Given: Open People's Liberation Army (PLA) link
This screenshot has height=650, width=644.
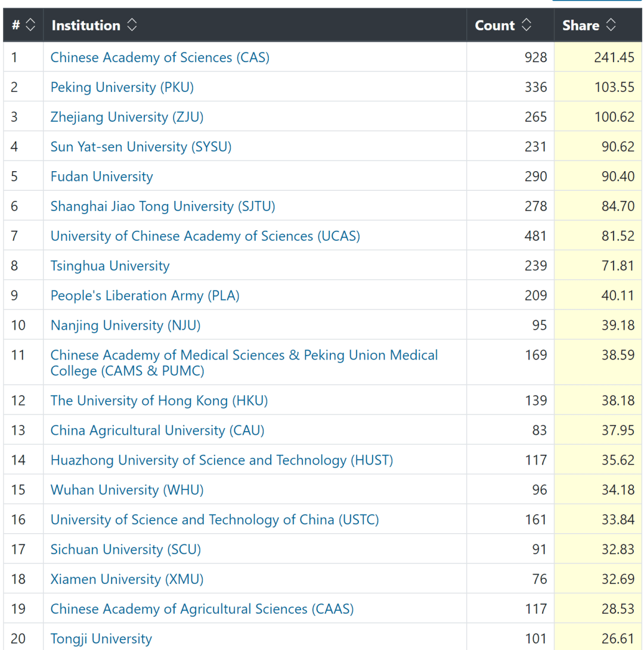Looking at the screenshot, I should [145, 296].
